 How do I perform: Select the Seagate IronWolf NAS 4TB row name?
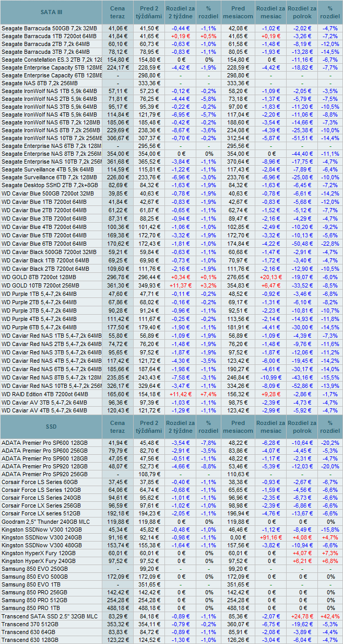pos(49,115)
